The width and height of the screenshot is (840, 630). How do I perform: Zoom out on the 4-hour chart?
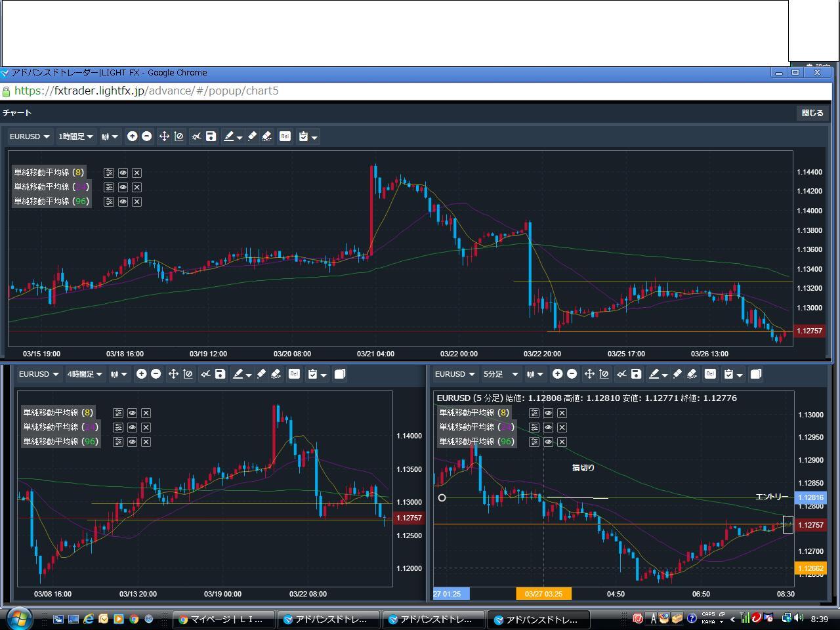click(x=156, y=374)
